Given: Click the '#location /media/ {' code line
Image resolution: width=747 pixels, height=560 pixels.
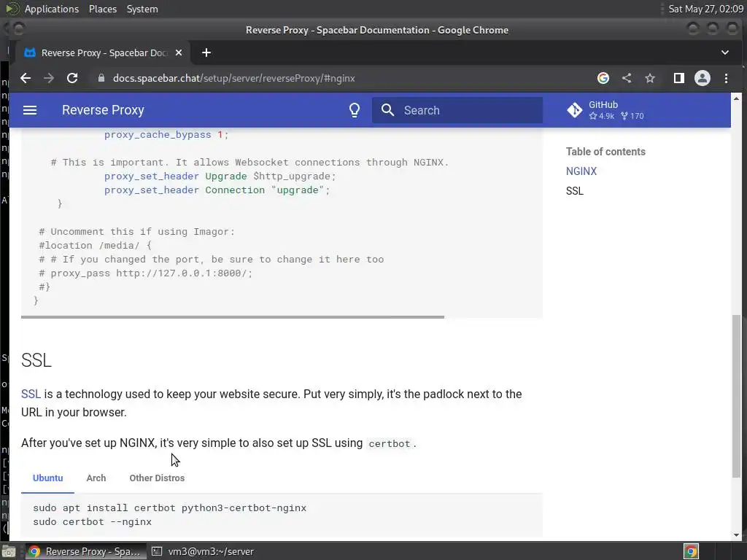Looking at the screenshot, I should click(96, 245).
